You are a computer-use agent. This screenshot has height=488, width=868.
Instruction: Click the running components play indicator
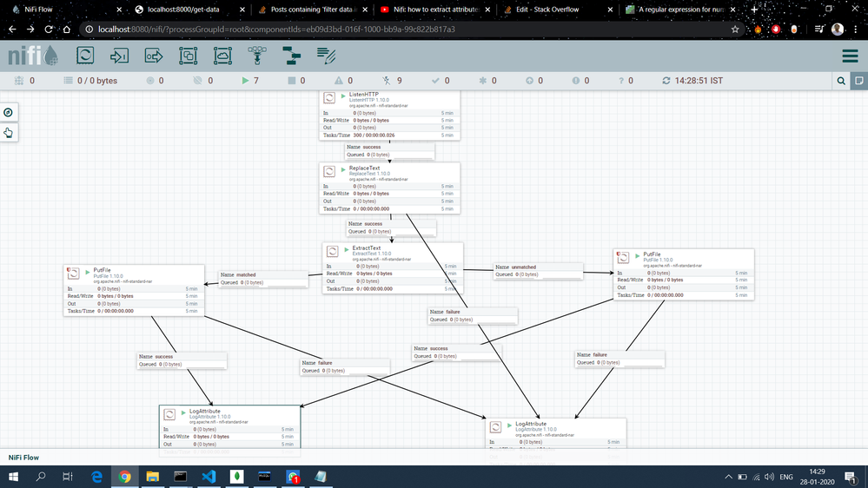click(245, 81)
